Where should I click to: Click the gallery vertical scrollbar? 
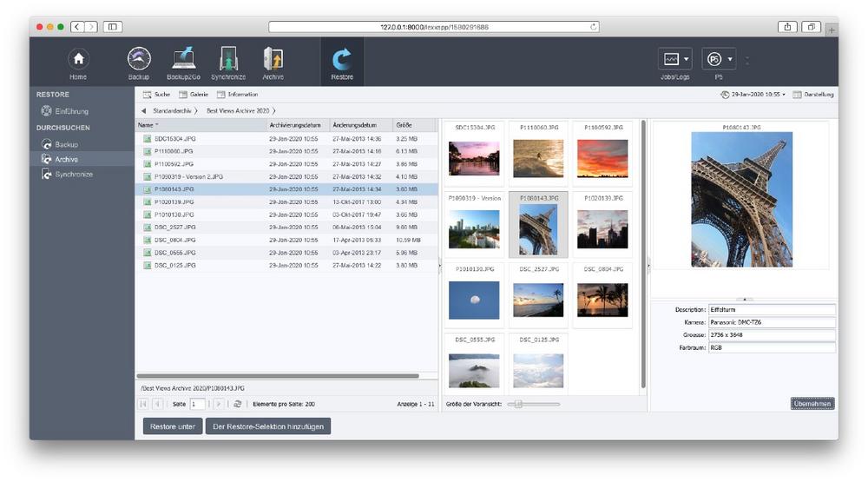coord(643,254)
